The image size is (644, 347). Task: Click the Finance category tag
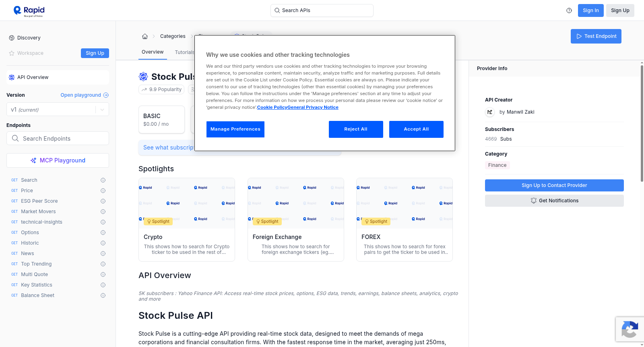497,165
